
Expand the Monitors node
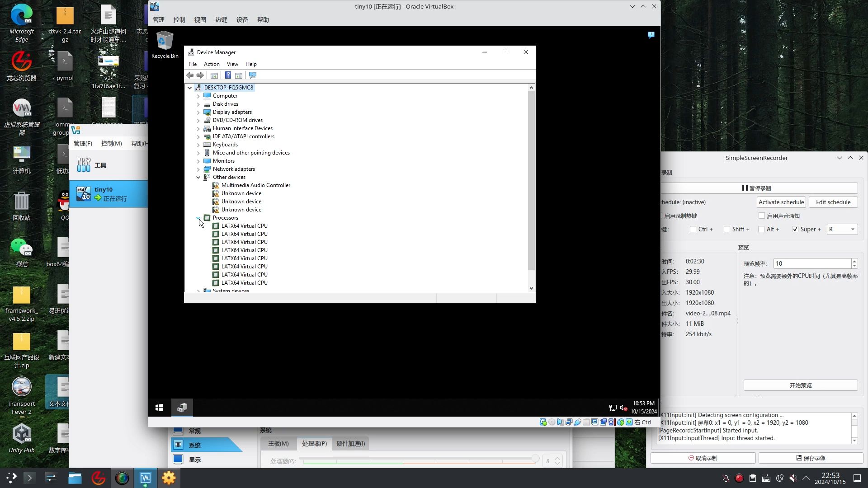(x=198, y=161)
